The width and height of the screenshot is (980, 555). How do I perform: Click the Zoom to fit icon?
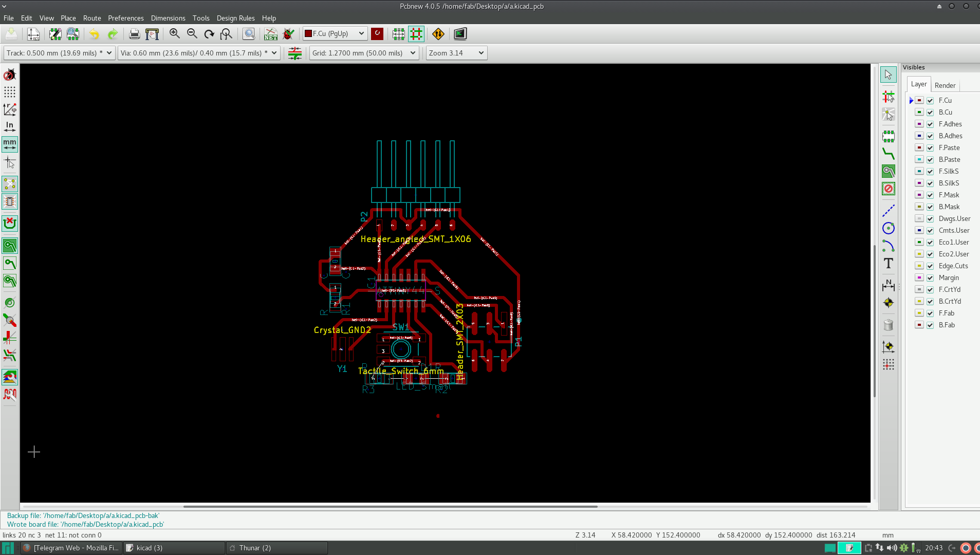[226, 34]
